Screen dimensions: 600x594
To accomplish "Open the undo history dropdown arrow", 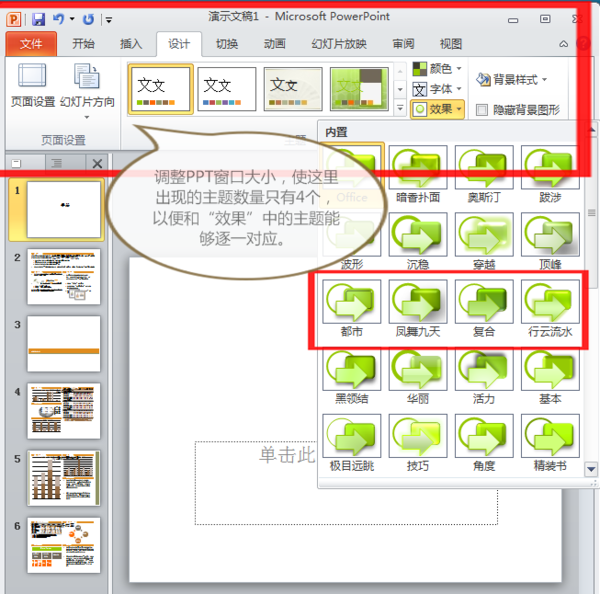I will click(72, 19).
